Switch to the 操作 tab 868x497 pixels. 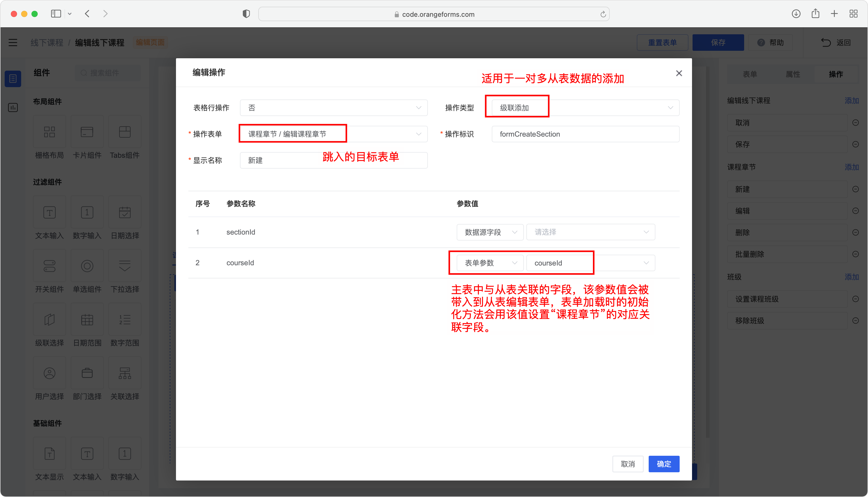coord(835,74)
